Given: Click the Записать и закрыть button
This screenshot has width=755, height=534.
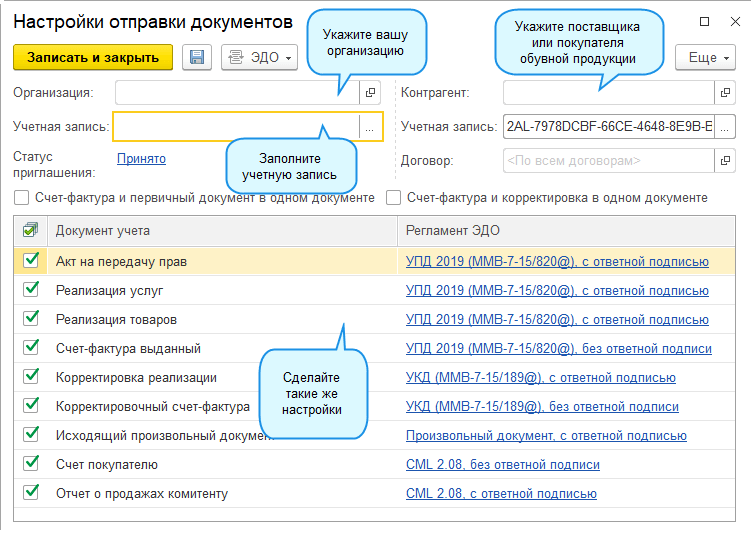Looking at the screenshot, I should tap(93, 58).
